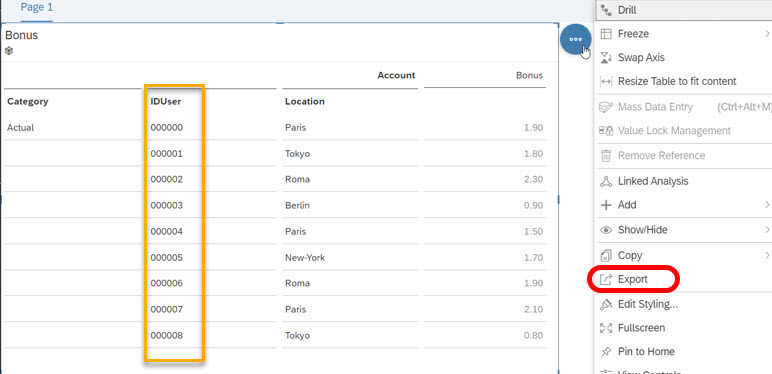This screenshot has width=772, height=374.
Task: Select IDUser cell 000005
Action: pos(167,257)
